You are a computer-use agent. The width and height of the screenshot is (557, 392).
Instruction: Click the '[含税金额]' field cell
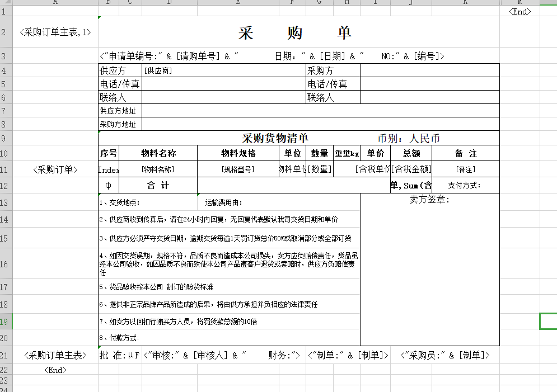pos(411,169)
